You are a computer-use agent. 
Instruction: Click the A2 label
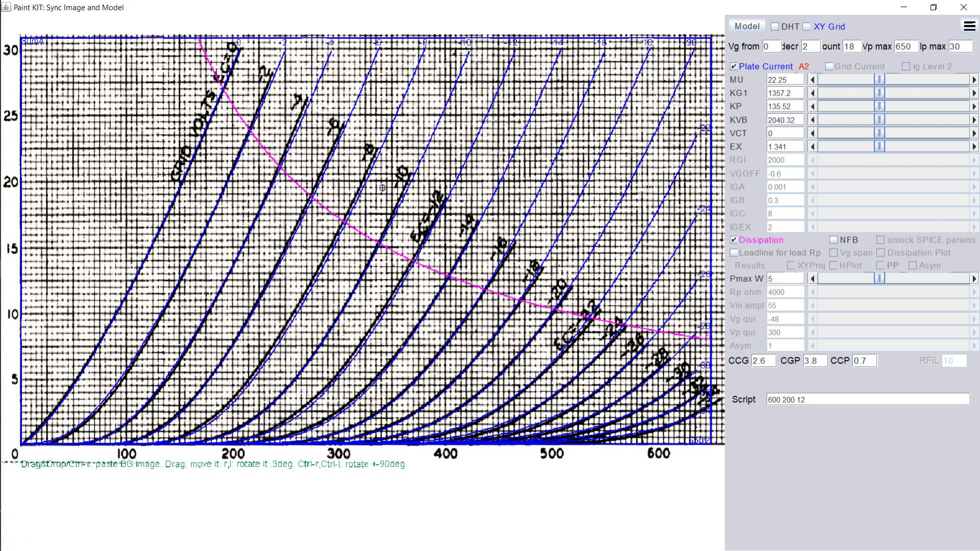[x=804, y=66]
